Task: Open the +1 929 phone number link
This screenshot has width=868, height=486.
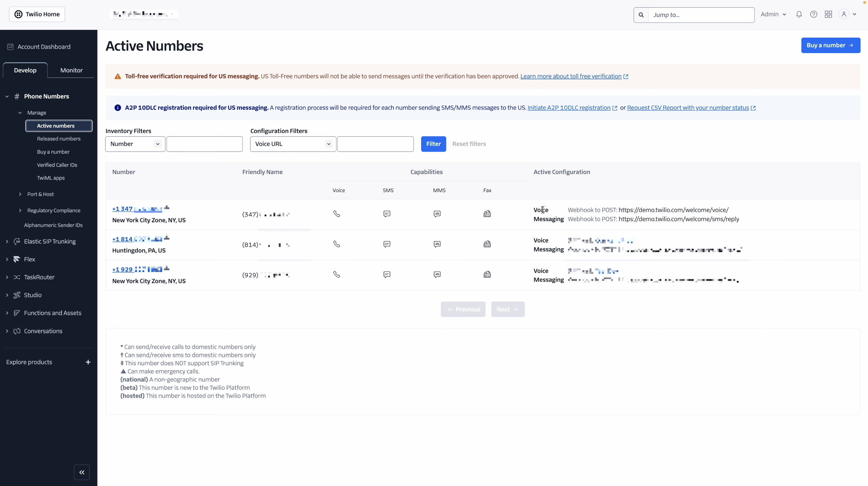Action: (x=137, y=269)
